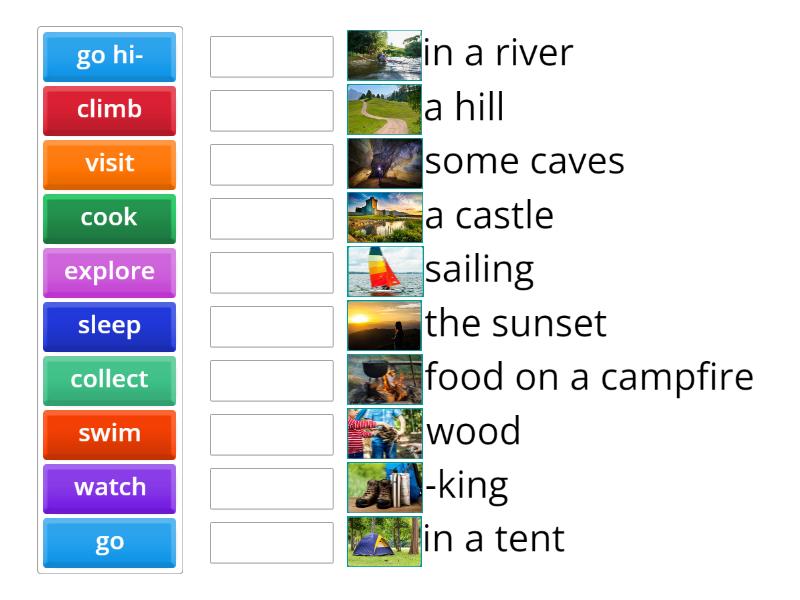Select the green 'cook' tile
This screenshot has width=800, height=600.
tap(109, 218)
